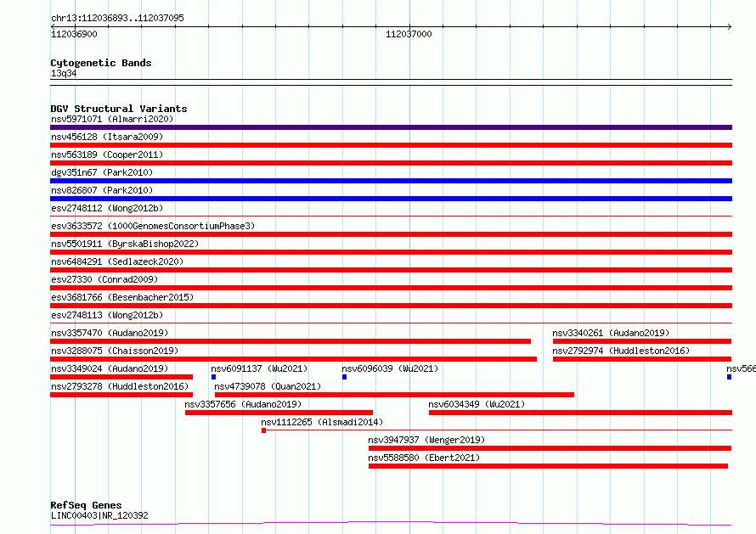Click the right arrowhead of the ruler
756x534 pixels.
coord(730,26)
